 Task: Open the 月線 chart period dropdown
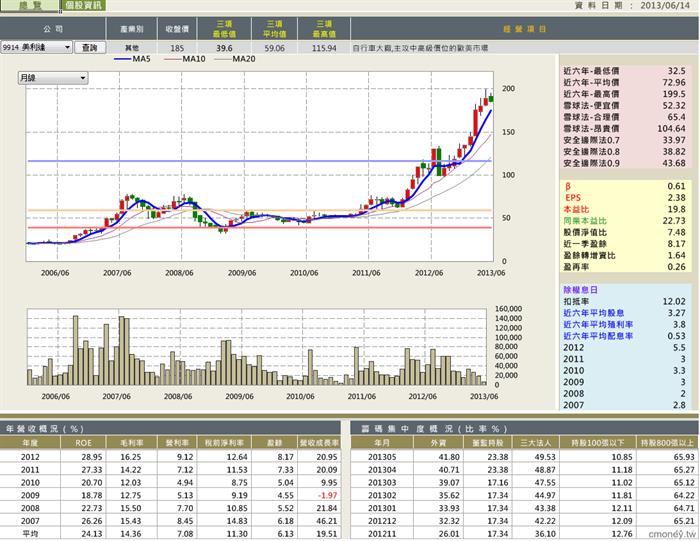pyautogui.click(x=53, y=78)
